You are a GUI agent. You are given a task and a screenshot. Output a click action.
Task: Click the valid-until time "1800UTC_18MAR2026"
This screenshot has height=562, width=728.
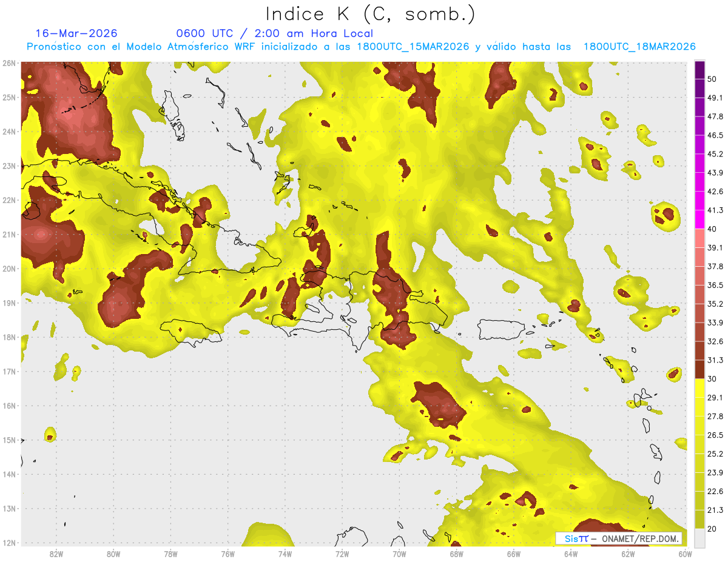639,47
